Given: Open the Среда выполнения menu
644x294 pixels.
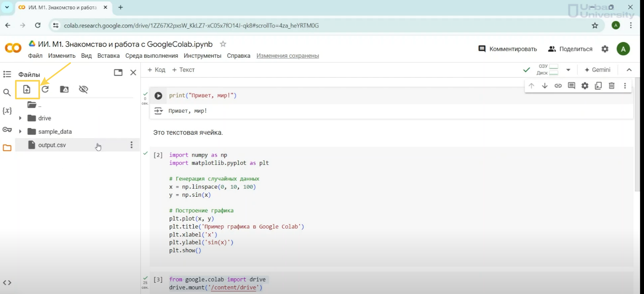Looking at the screenshot, I should click(151, 56).
